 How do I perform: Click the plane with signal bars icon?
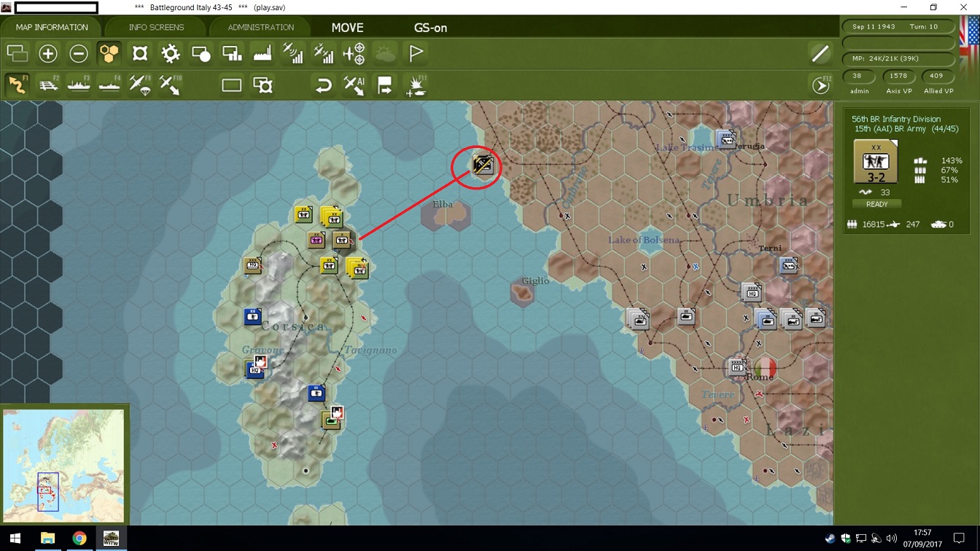[293, 53]
